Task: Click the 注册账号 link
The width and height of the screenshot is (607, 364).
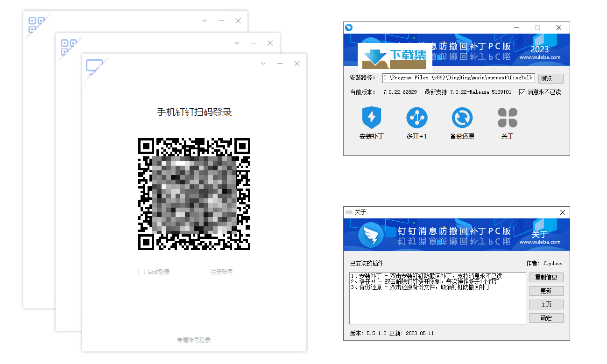Action: 222,272
